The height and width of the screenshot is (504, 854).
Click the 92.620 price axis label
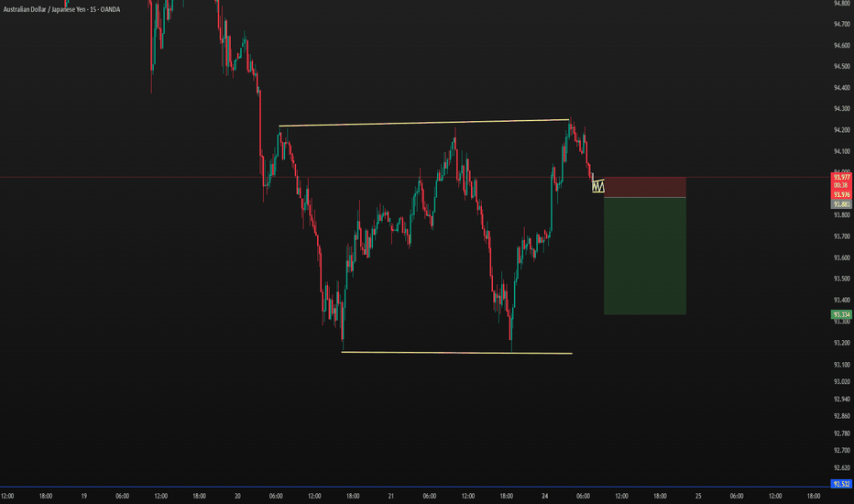(841, 468)
